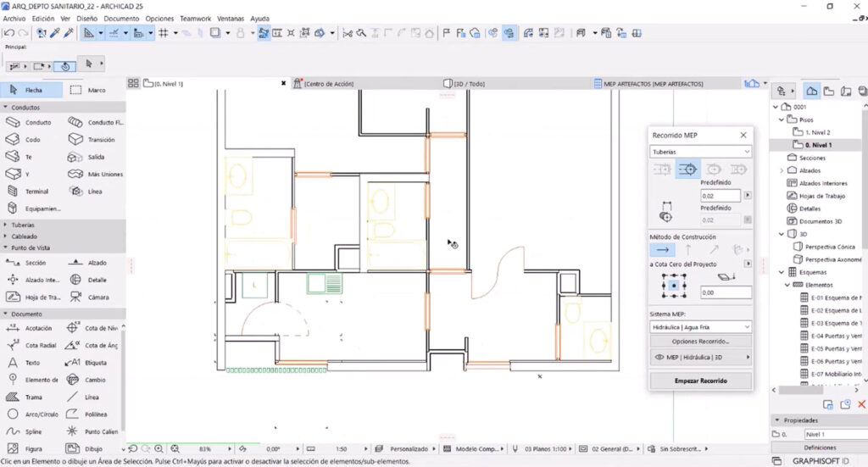Click the Empezar Recorrido button
Viewport: 868px width, 467px height.
tap(700, 381)
